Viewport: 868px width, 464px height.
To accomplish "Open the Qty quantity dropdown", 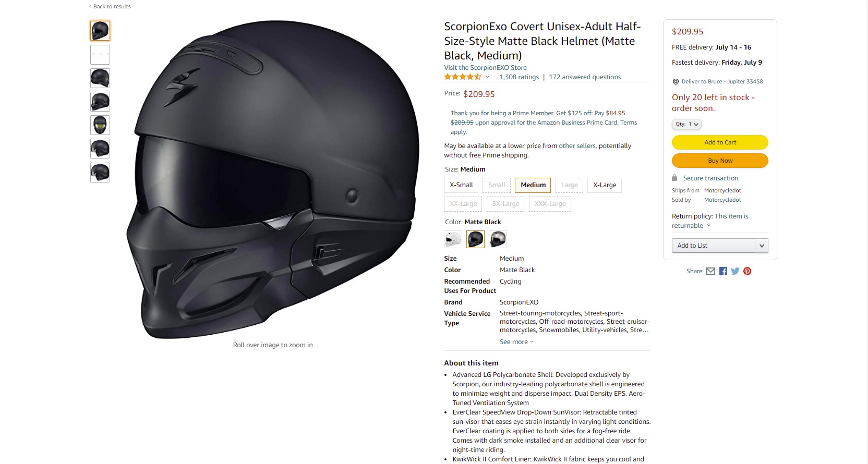I will pyautogui.click(x=686, y=124).
